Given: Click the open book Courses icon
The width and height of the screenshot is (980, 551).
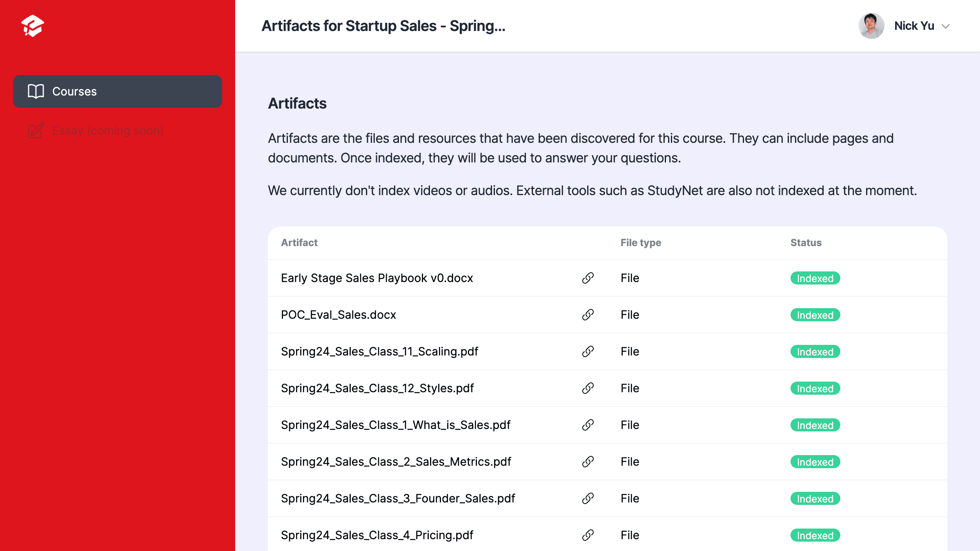Looking at the screenshot, I should click(x=36, y=91).
